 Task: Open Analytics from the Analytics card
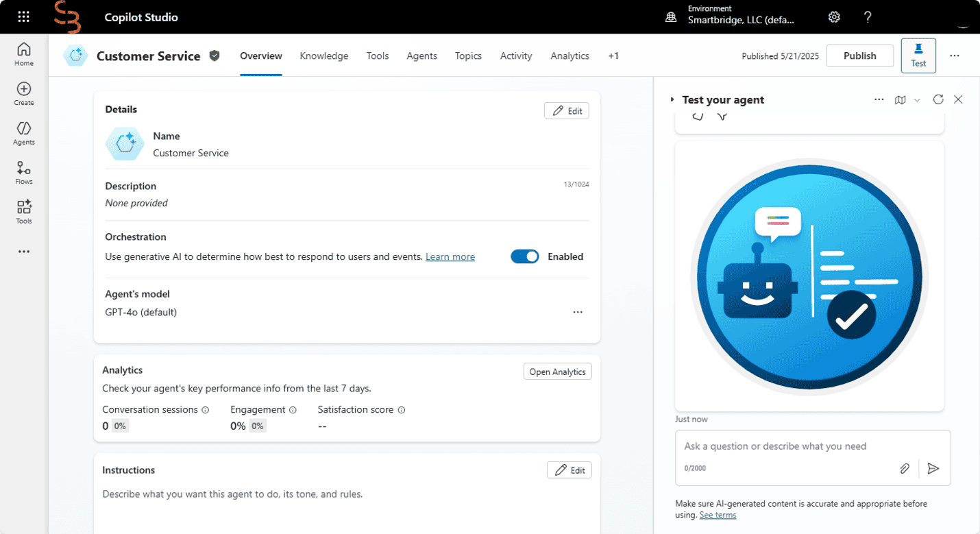(x=557, y=371)
